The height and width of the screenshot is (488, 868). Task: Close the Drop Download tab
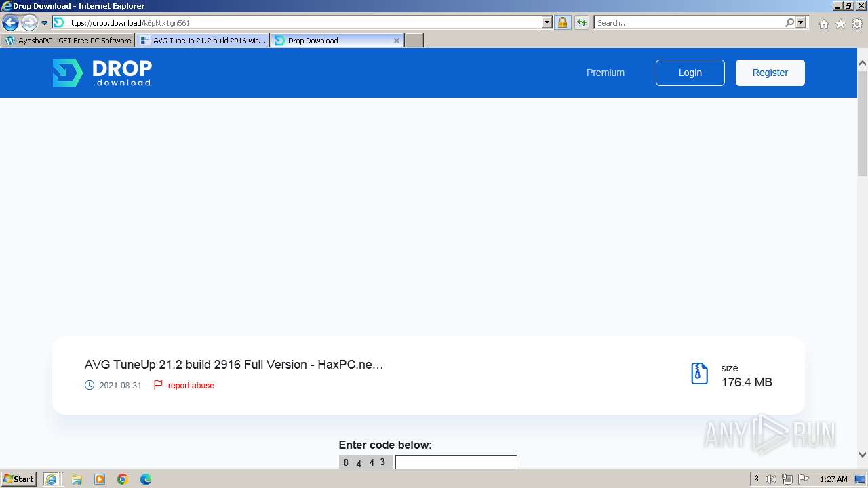397,41
